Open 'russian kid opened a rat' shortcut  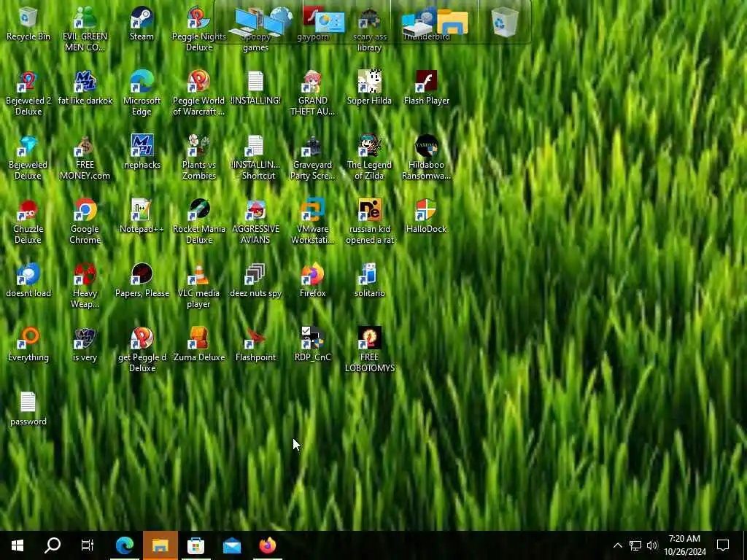pos(369,222)
